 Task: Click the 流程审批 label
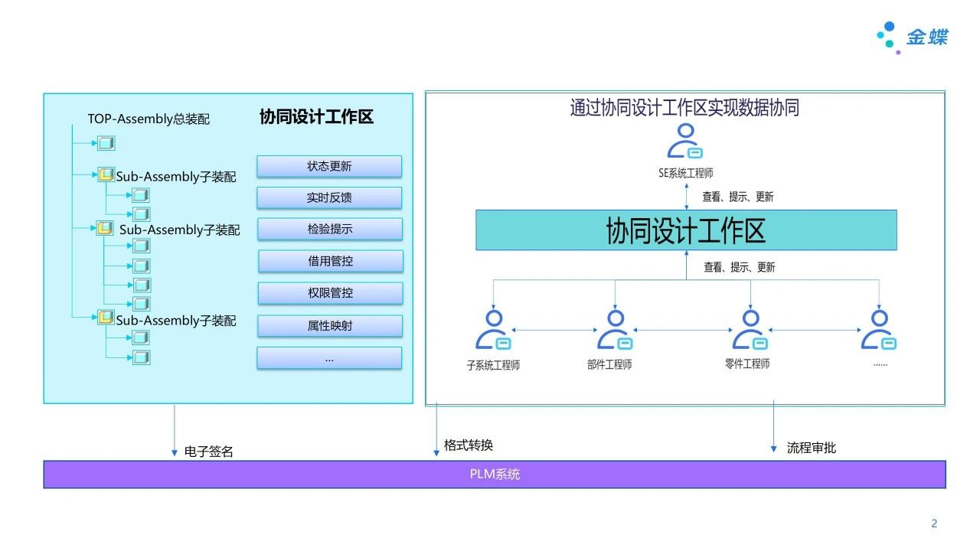[x=812, y=448]
